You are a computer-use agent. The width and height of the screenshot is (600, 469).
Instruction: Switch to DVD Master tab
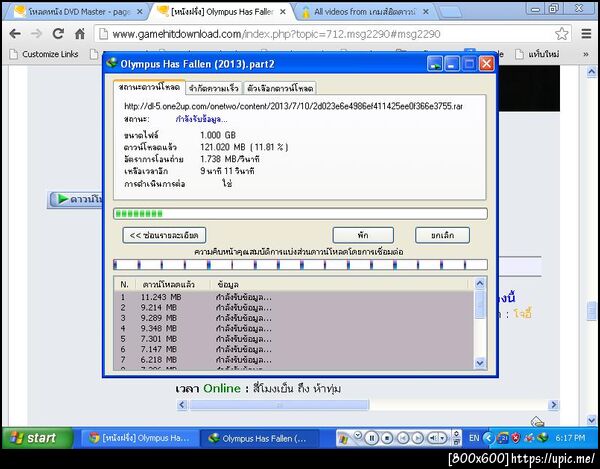pyautogui.click(x=78, y=12)
